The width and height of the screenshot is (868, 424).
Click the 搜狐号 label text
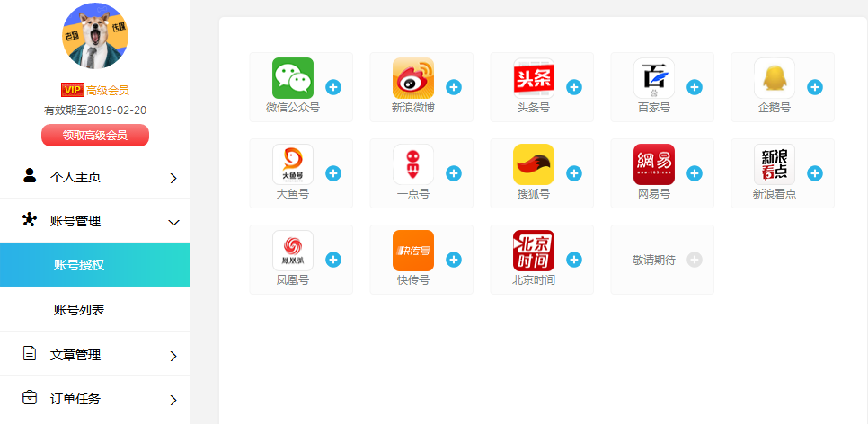pos(534,194)
